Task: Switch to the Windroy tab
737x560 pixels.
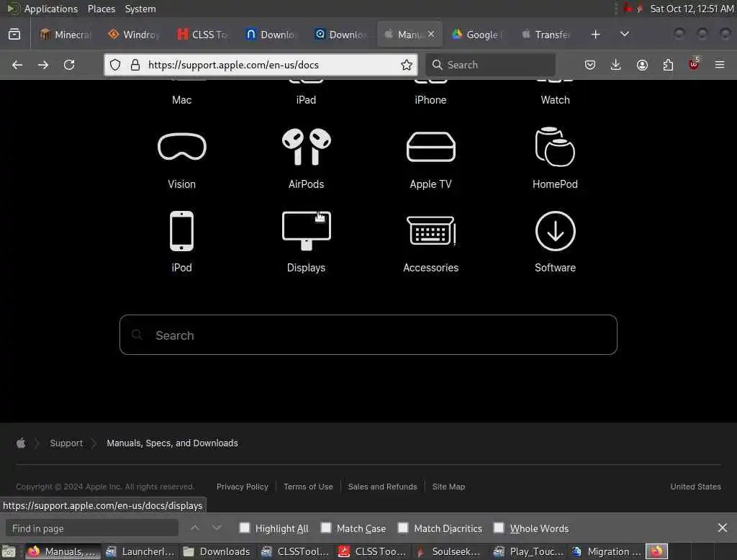Action: pyautogui.click(x=134, y=35)
